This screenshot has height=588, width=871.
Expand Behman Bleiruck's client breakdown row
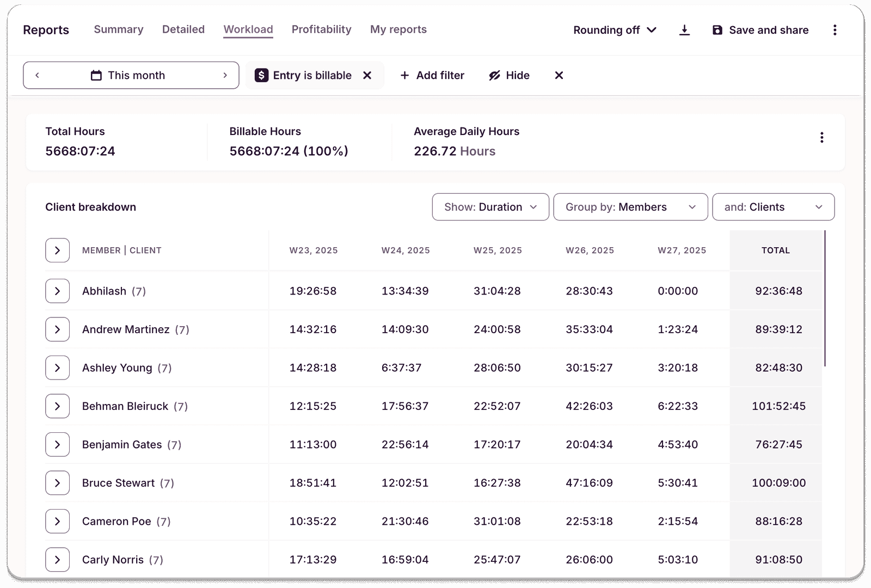coord(57,406)
